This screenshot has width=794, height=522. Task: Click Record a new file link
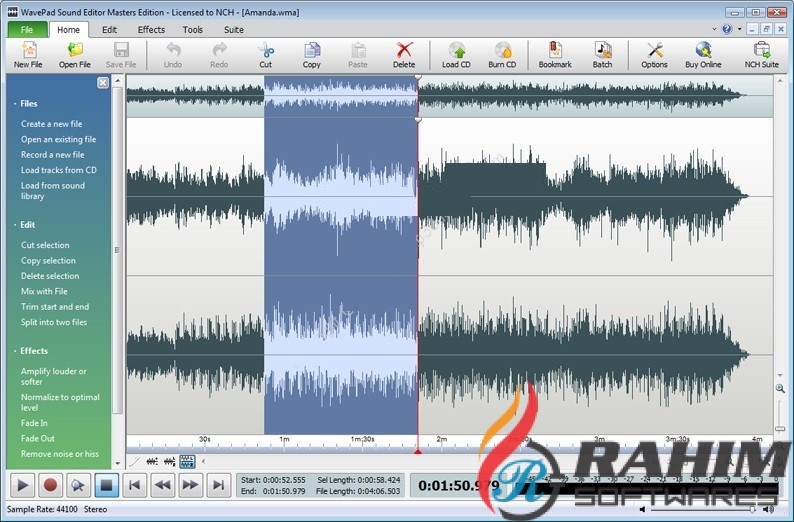pos(53,155)
